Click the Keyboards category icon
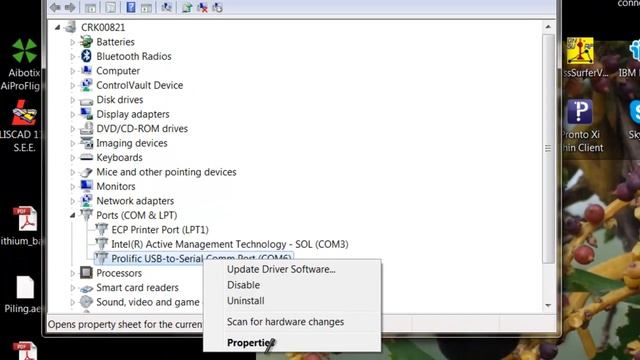Screen dimensions: 640x360 pyautogui.click(x=86, y=157)
